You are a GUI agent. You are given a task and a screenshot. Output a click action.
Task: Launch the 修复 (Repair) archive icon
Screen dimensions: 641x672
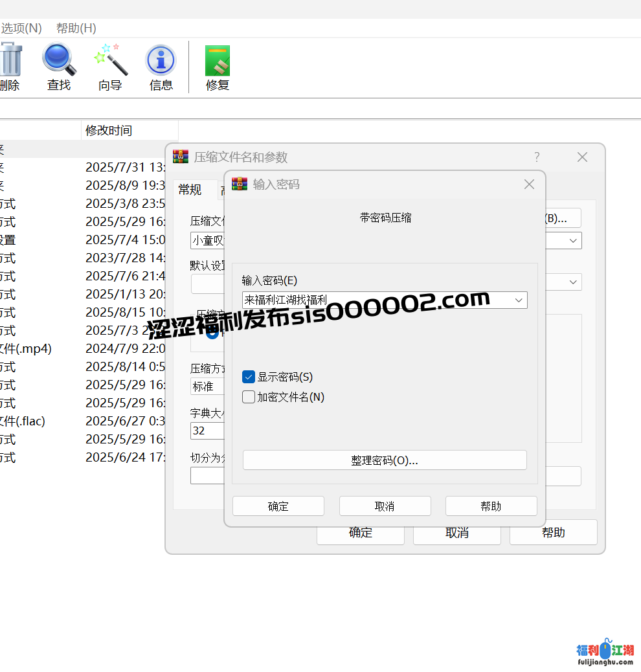[217, 60]
